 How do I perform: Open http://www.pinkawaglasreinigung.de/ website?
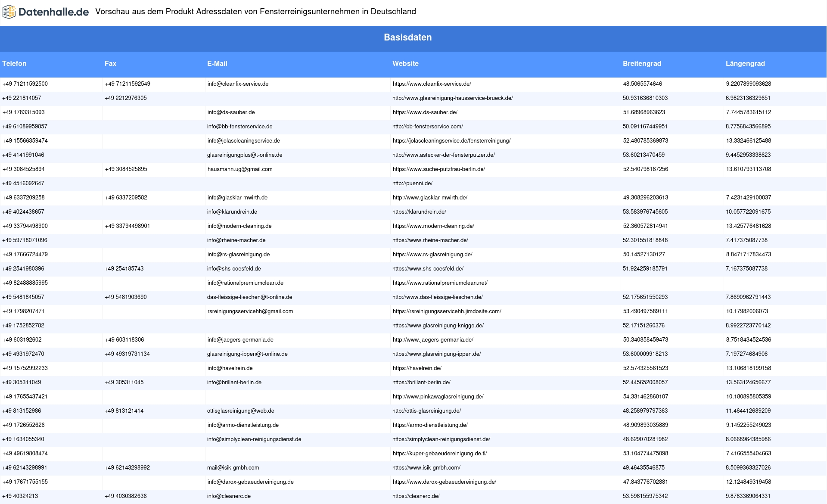(x=438, y=397)
